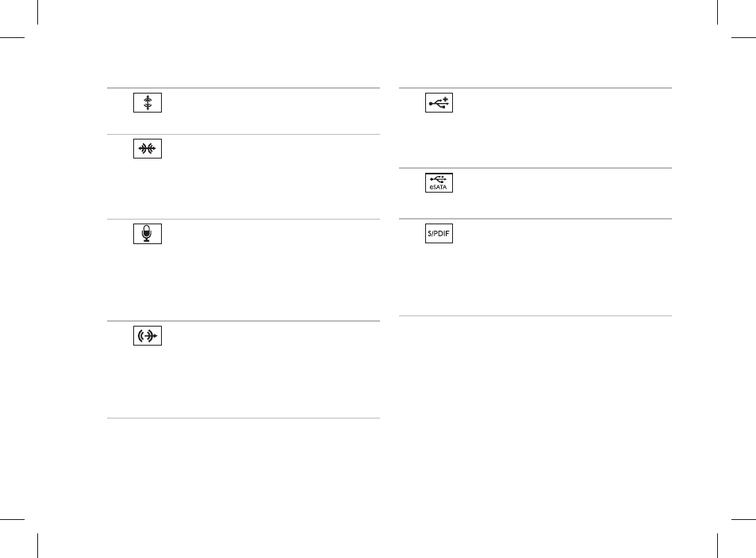The height and width of the screenshot is (558, 756).
Task: Click the vertical crop mark in upper-left corner
Action: (x=37, y=12)
